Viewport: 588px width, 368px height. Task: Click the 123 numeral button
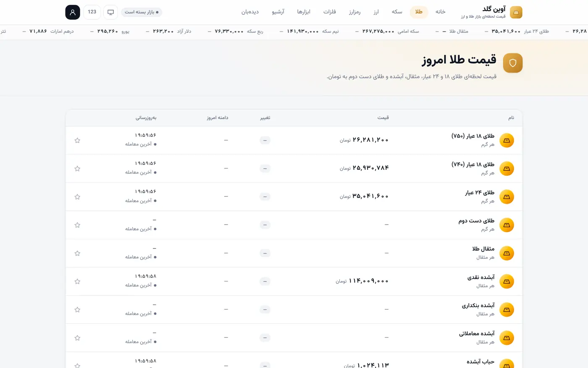point(92,12)
